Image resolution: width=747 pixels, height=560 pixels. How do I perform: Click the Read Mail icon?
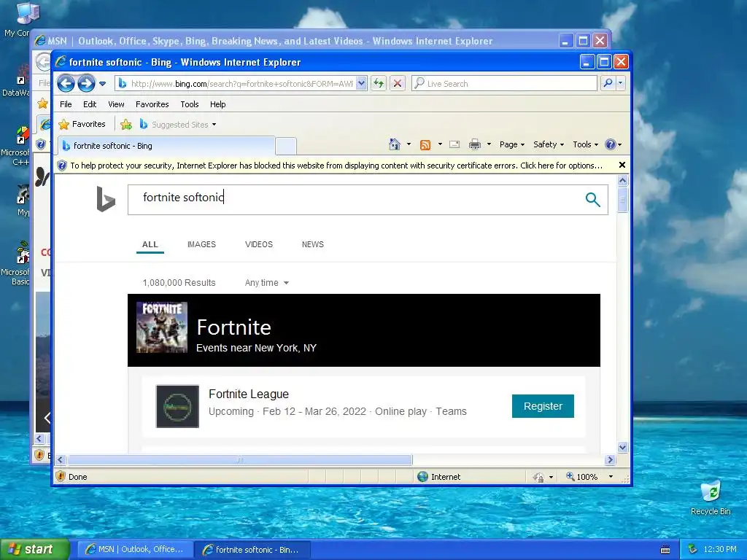point(454,144)
